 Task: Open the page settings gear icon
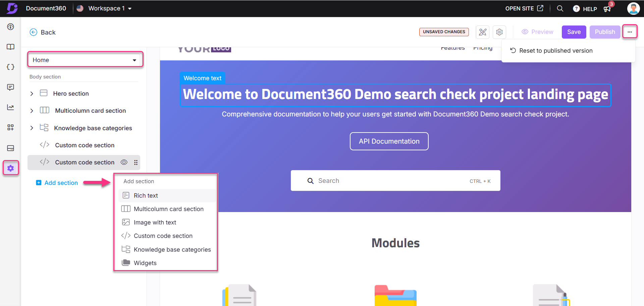[499, 32]
